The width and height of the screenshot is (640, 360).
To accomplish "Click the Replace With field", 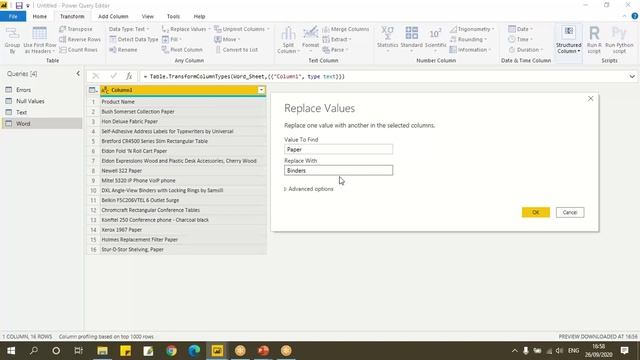I will [338, 170].
